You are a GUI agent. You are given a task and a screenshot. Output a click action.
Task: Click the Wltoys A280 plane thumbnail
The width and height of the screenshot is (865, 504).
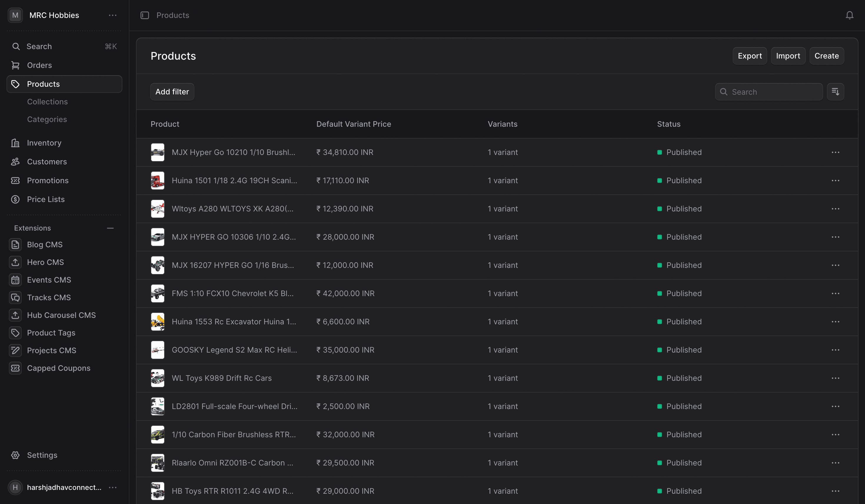[x=158, y=208]
